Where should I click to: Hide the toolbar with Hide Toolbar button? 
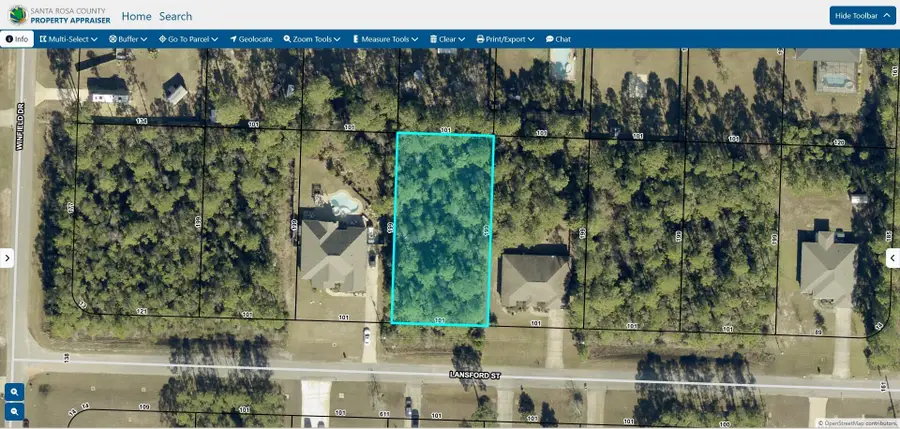pos(863,16)
